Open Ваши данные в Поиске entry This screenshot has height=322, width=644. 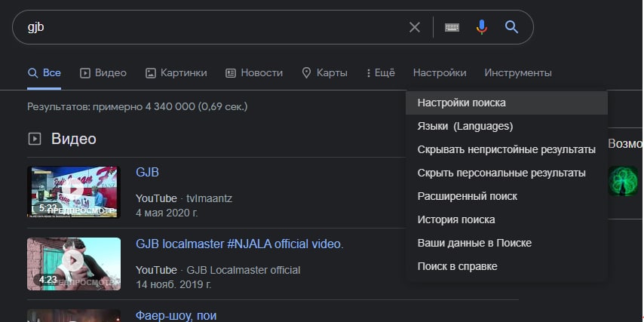[x=507, y=243]
